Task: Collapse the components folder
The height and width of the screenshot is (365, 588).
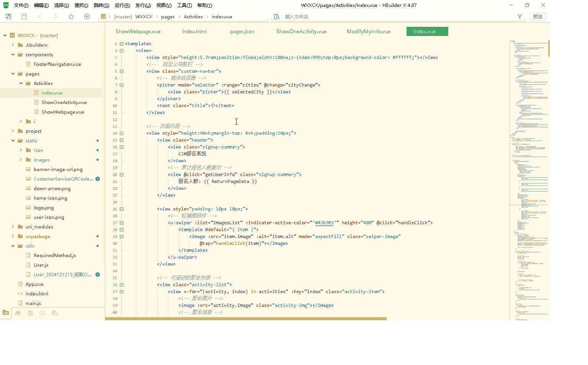Action: pyautogui.click(x=13, y=55)
